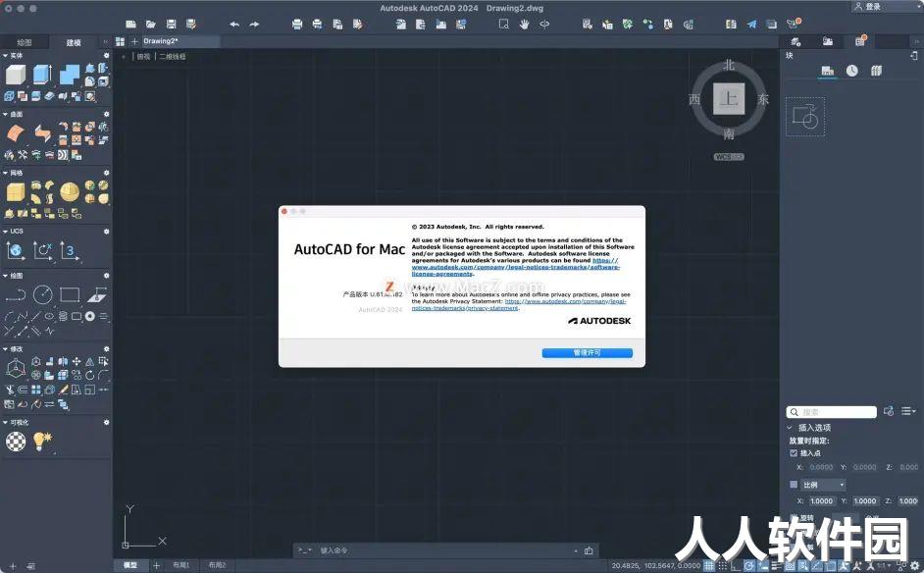The height and width of the screenshot is (573, 924).
Task: Toggle the 比例 checkbox
Action: 794,485
